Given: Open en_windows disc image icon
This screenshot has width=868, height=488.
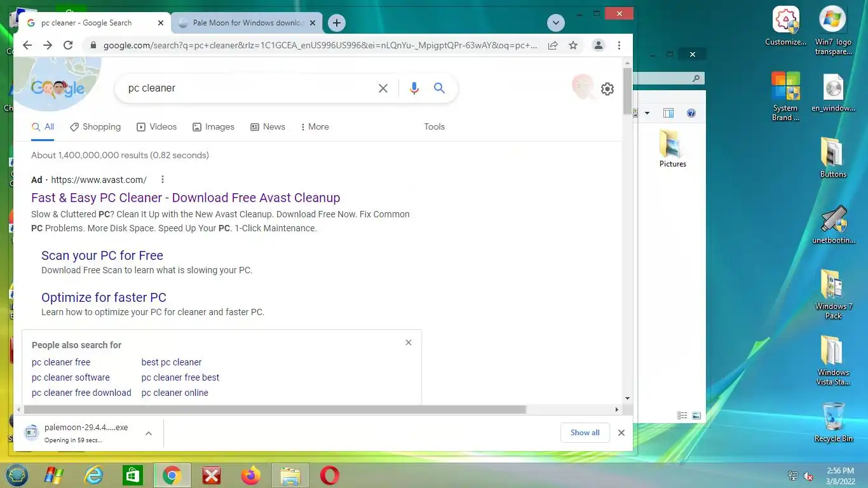Looking at the screenshot, I should (833, 93).
